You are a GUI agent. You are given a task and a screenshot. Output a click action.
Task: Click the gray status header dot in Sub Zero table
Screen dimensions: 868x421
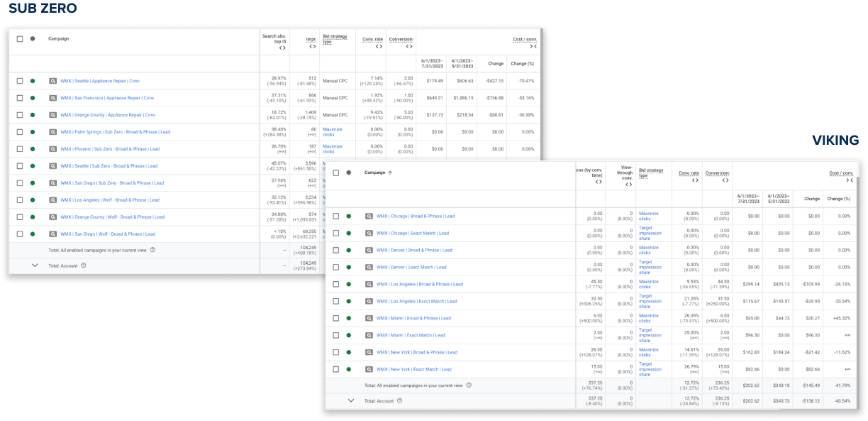pos(33,38)
